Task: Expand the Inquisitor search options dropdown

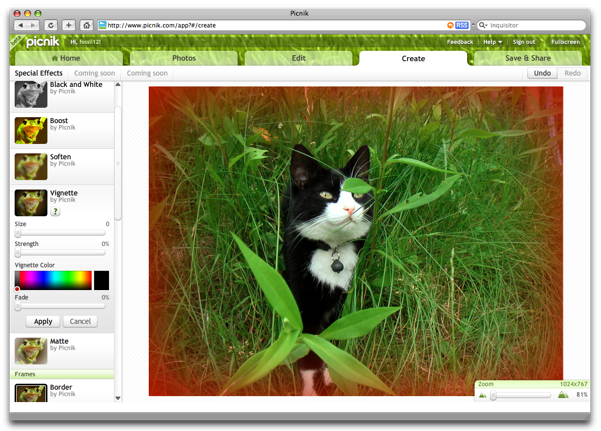Action: point(483,25)
